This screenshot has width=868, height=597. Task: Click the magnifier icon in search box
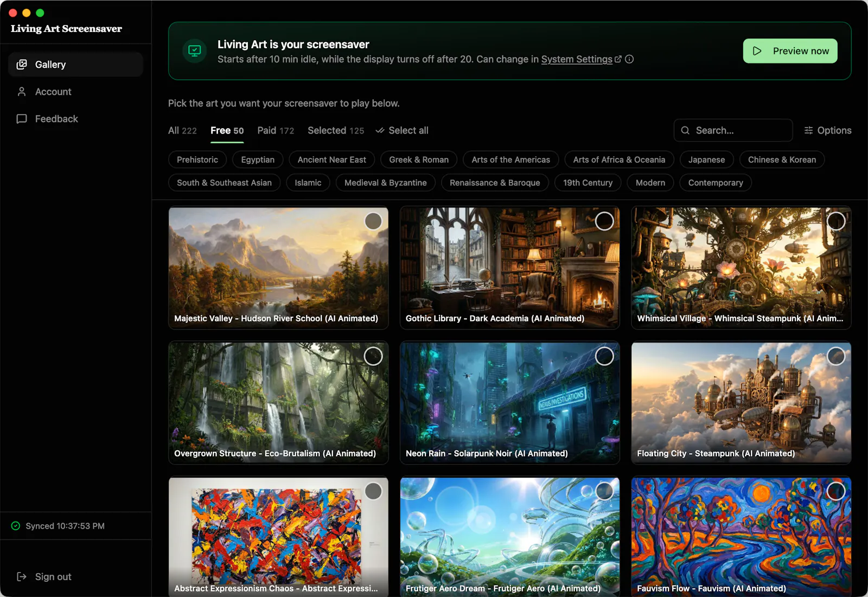(685, 130)
